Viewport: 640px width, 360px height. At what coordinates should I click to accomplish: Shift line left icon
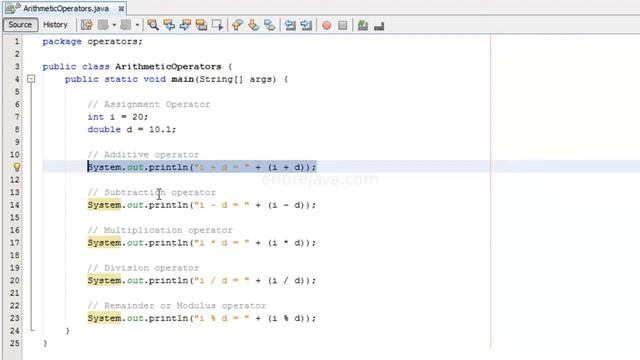tap(290, 25)
